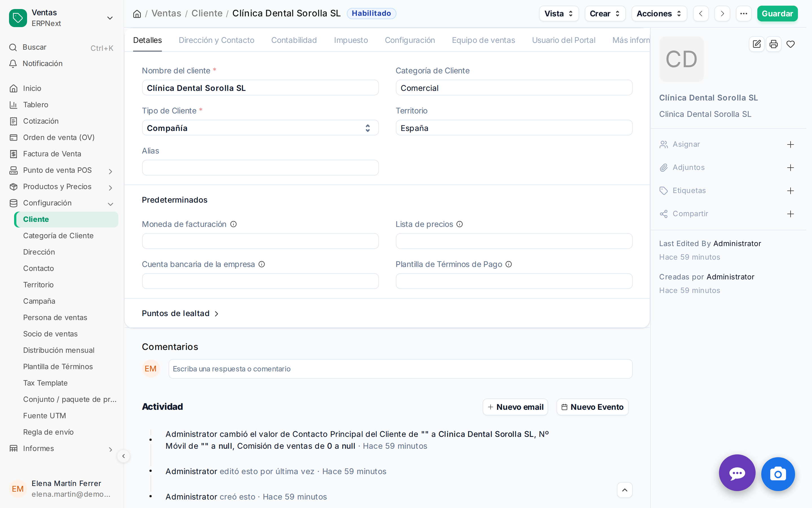812x508 pixels.
Task: Click the home icon in breadcrumb
Action: 137,14
